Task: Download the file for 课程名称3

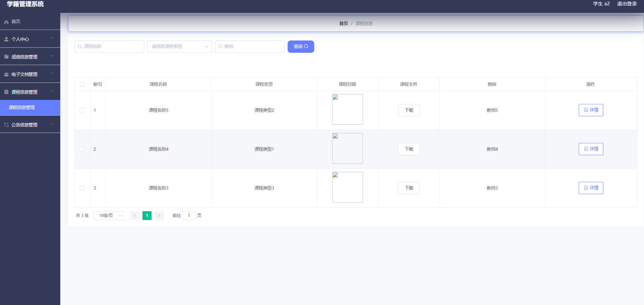Action: coord(409,188)
